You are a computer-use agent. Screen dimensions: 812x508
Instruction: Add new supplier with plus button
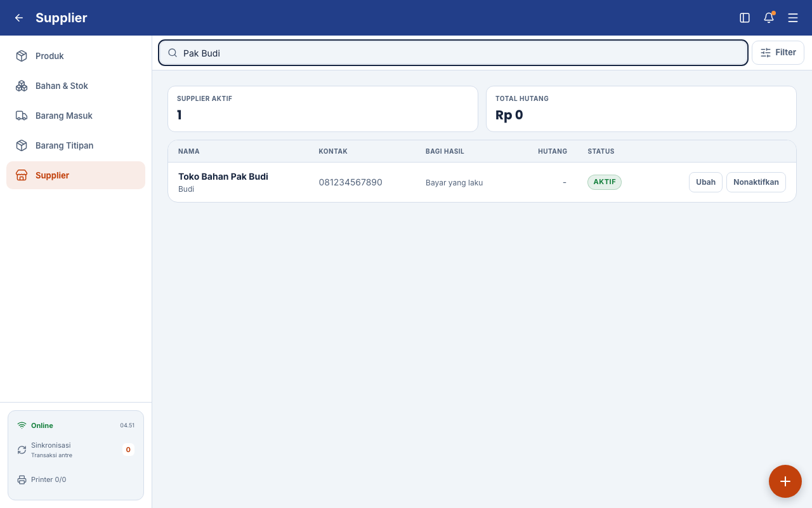[x=785, y=481]
